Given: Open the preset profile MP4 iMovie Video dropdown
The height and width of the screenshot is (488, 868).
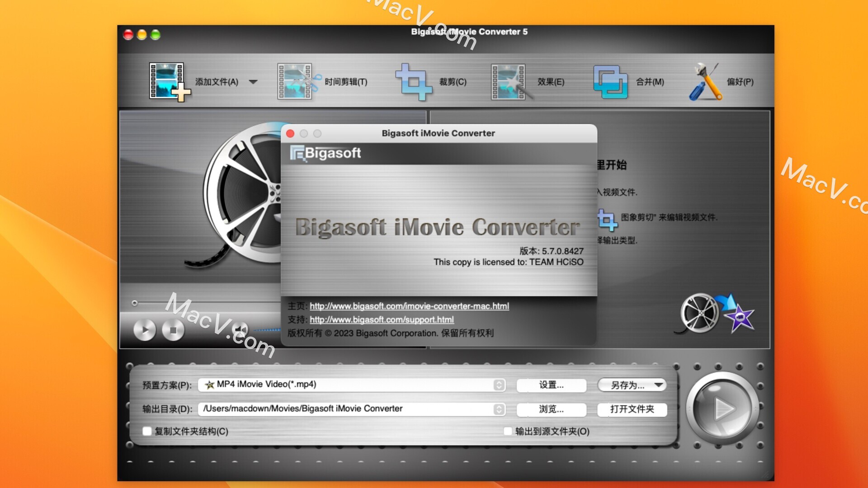Looking at the screenshot, I should pyautogui.click(x=351, y=385).
